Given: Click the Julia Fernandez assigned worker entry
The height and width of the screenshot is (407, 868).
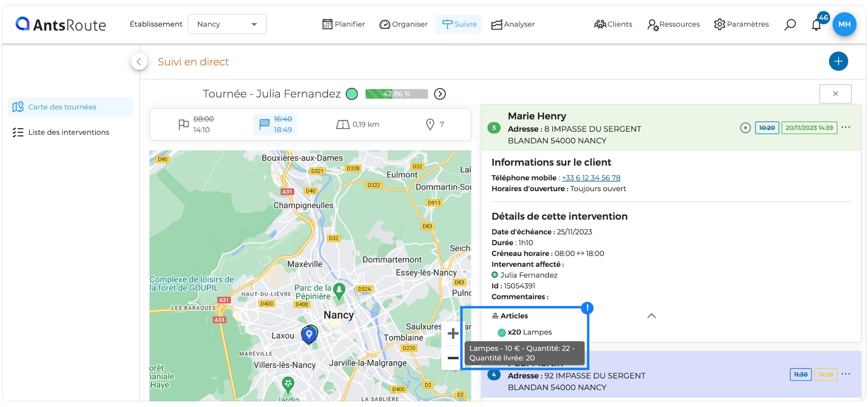Looking at the screenshot, I should pyautogui.click(x=524, y=275).
